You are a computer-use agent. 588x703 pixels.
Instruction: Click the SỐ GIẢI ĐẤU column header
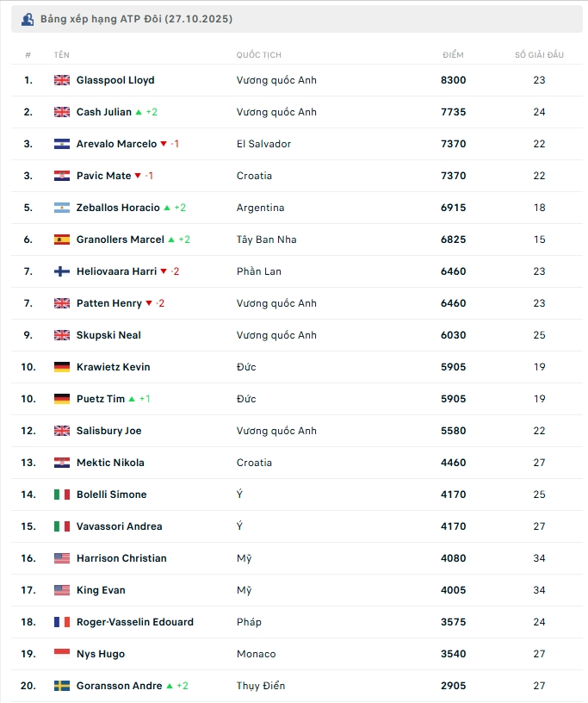(539, 55)
